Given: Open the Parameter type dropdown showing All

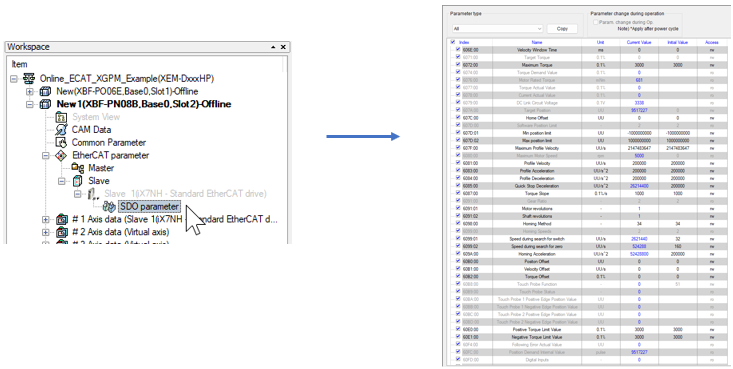Looking at the screenshot, I should pos(497,29).
